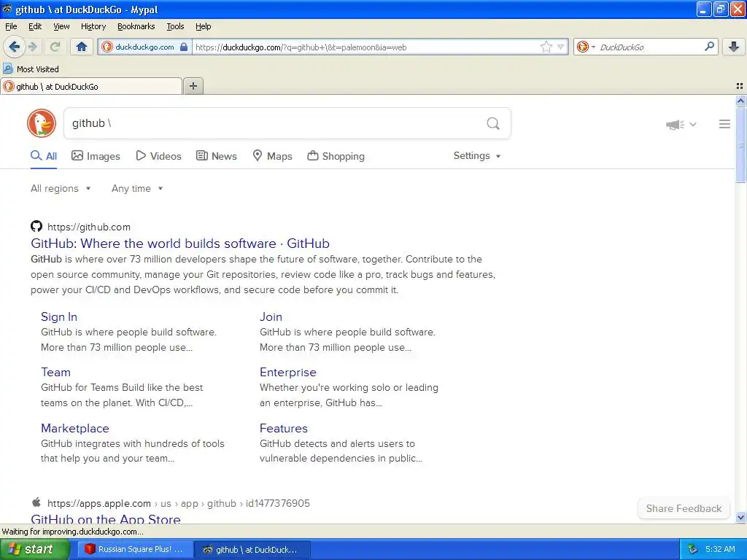747x560 pixels.
Task: Click the megaphone icon on the page
Action: [x=675, y=124]
